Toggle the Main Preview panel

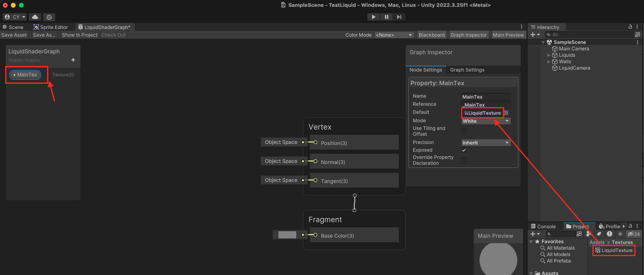[508, 35]
